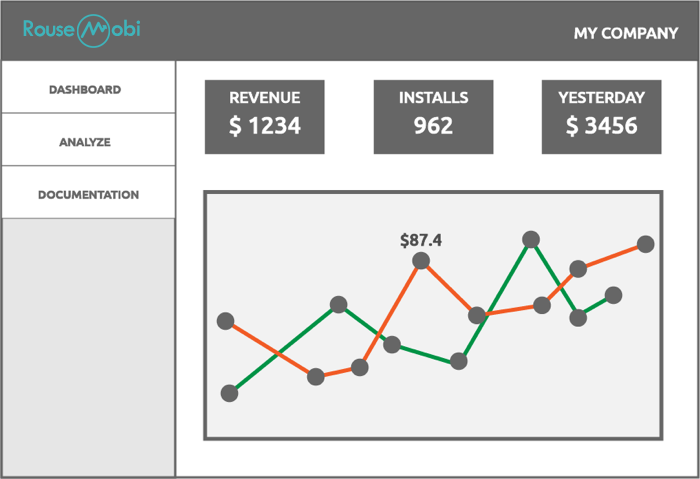Click the orange point right after $87.4 peak
This screenshot has height=479, width=700.
click(x=477, y=315)
